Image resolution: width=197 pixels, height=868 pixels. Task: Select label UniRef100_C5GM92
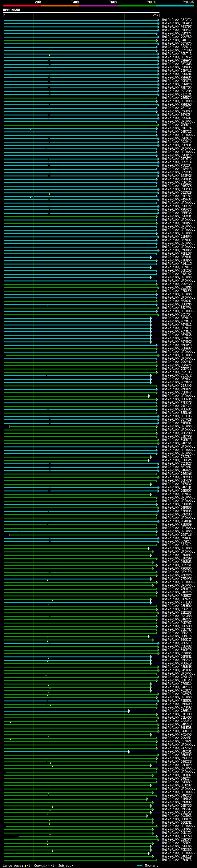tap(177, 802)
